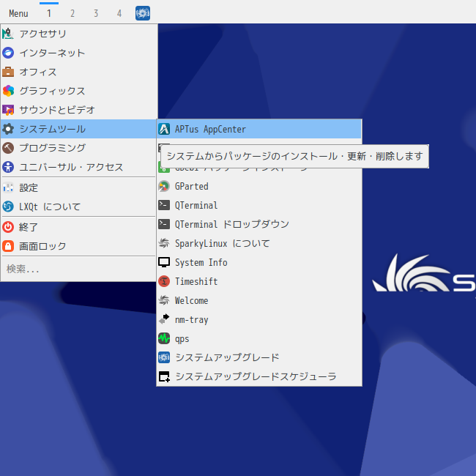
Task: Select the インターネット menu entry
Action: click(x=78, y=53)
